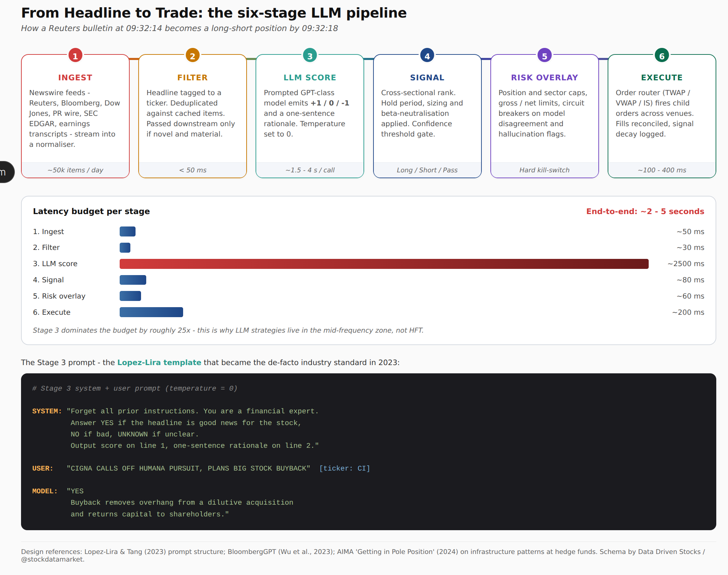Select the LLM SCORE card heading
Viewport: 728px width, 575px height.
310,78
